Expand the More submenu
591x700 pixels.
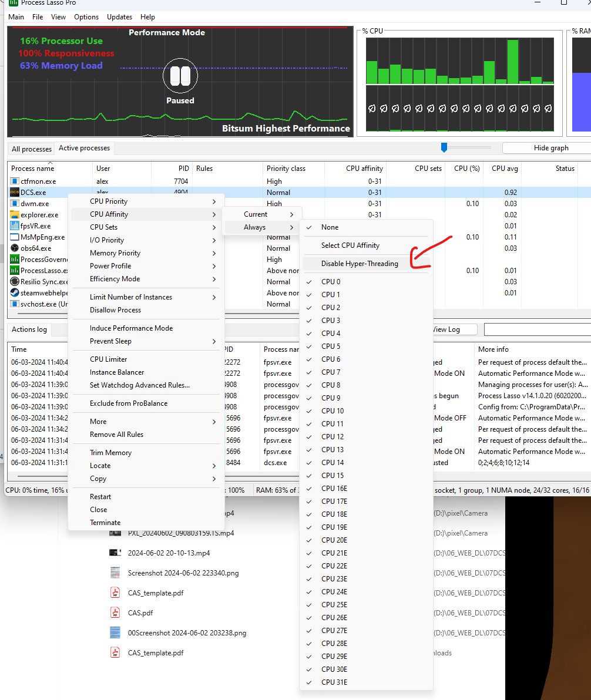coord(146,422)
